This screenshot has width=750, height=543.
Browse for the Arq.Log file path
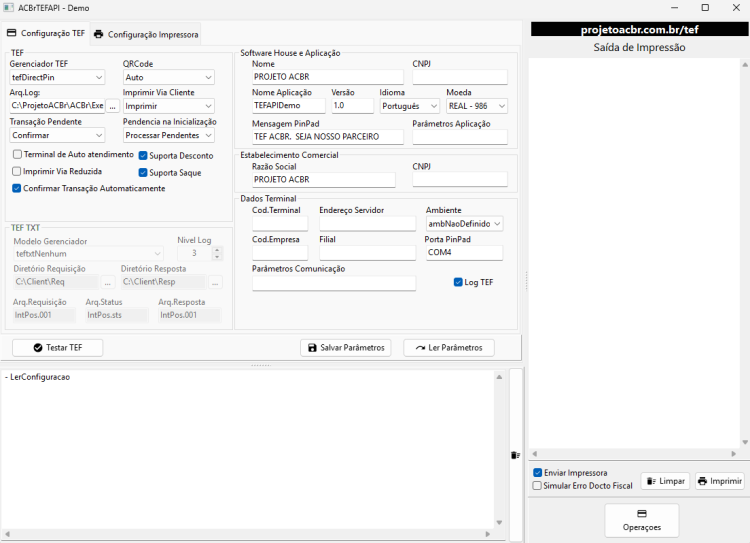tap(112, 106)
